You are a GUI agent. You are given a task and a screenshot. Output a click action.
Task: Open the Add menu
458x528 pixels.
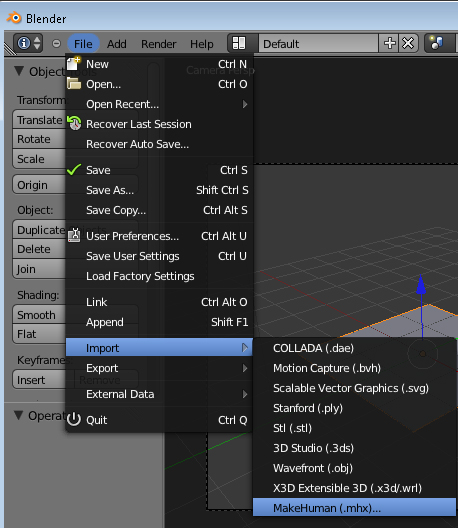tap(117, 44)
